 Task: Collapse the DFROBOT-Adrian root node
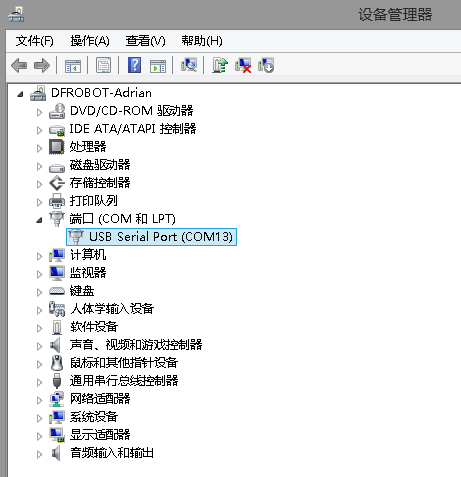coord(20,94)
